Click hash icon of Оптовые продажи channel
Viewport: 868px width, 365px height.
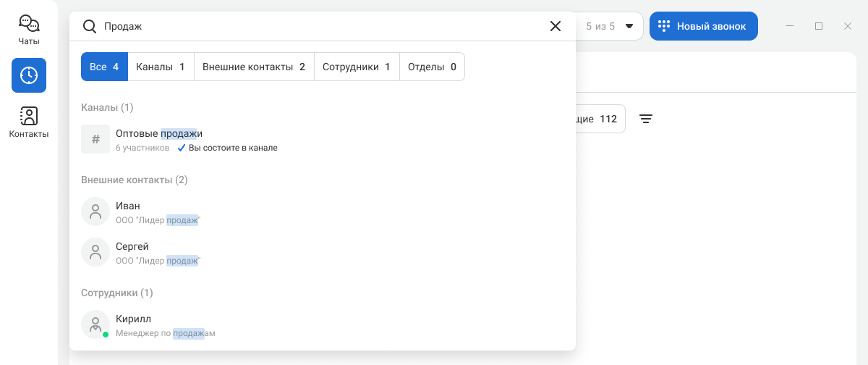pyautogui.click(x=95, y=139)
